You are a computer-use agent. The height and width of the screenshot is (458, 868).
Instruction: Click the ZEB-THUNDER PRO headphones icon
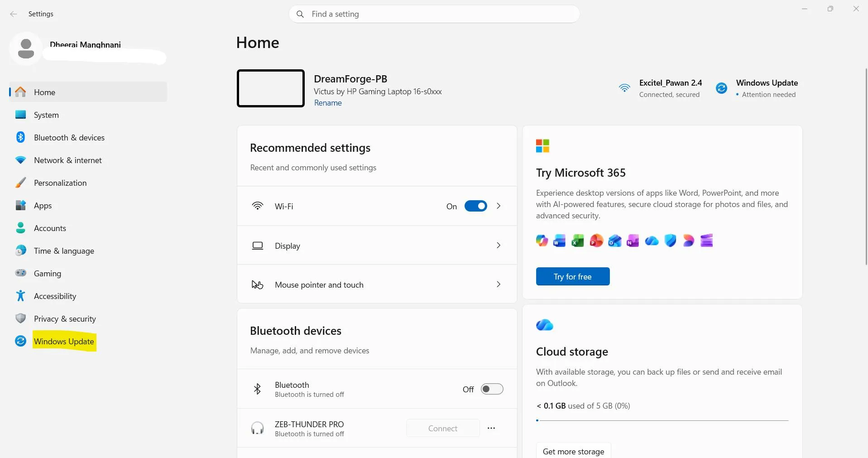pyautogui.click(x=257, y=428)
